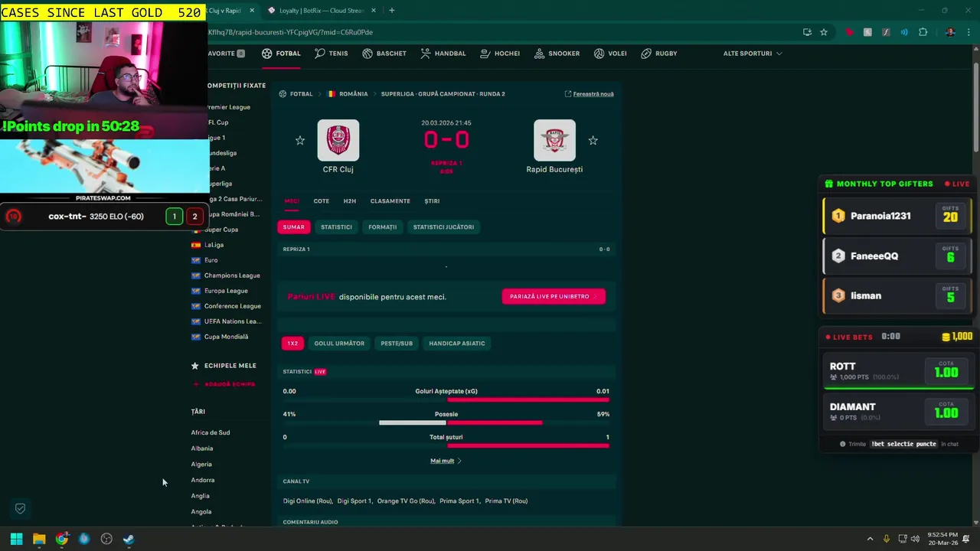Image resolution: width=980 pixels, height=551 pixels.
Task: Expand statistics with Mai mult
Action: tap(446, 461)
